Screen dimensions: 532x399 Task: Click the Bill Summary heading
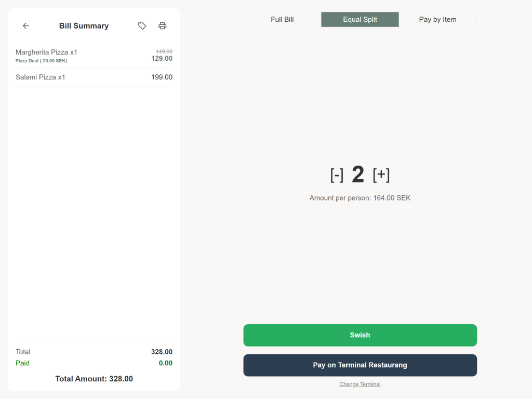(84, 26)
